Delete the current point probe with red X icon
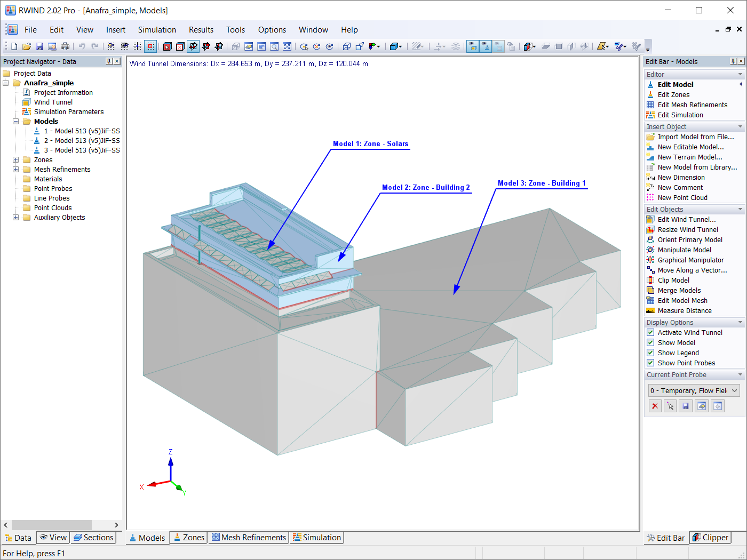Screen dimensions: 747x560 point(655,405)
